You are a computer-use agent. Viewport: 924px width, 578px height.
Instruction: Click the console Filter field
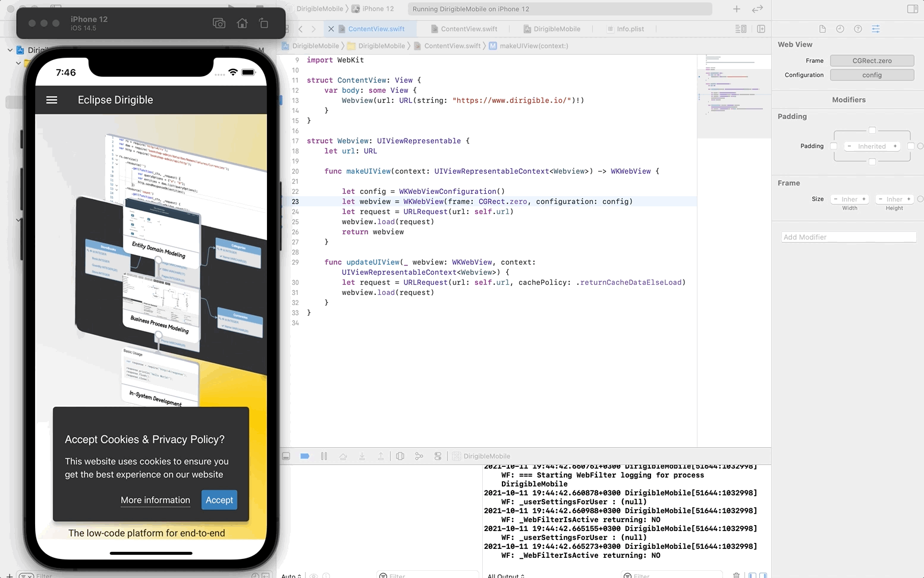[672, 575]
